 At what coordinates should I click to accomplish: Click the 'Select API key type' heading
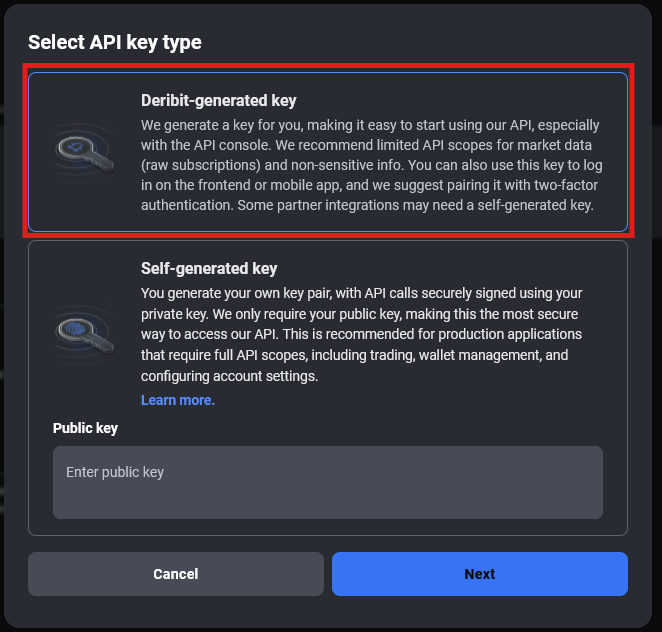pos(115,42)
